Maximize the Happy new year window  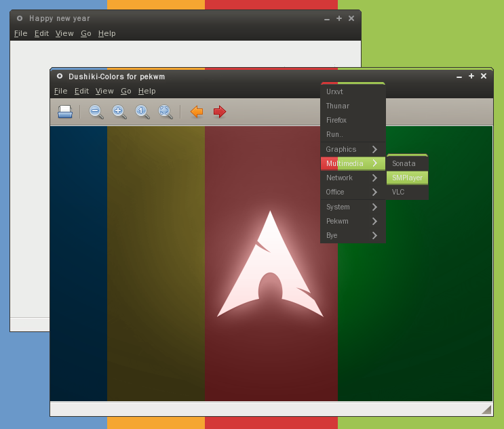[x=339, y=18]
